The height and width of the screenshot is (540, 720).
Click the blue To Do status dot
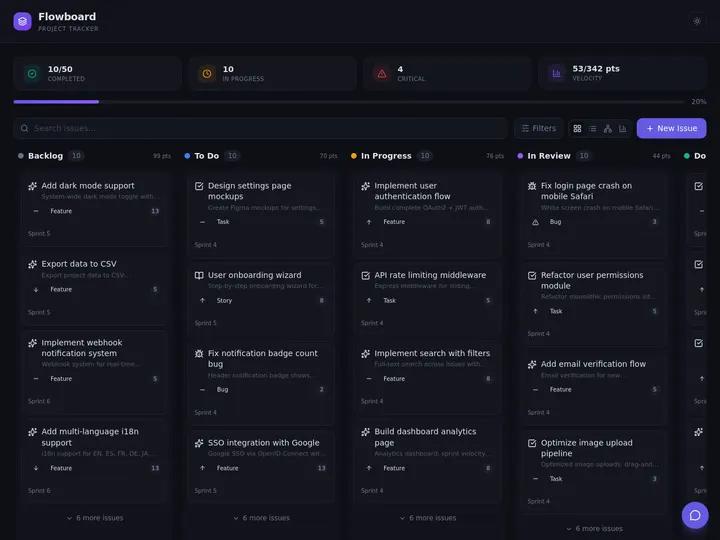[187, 156]
